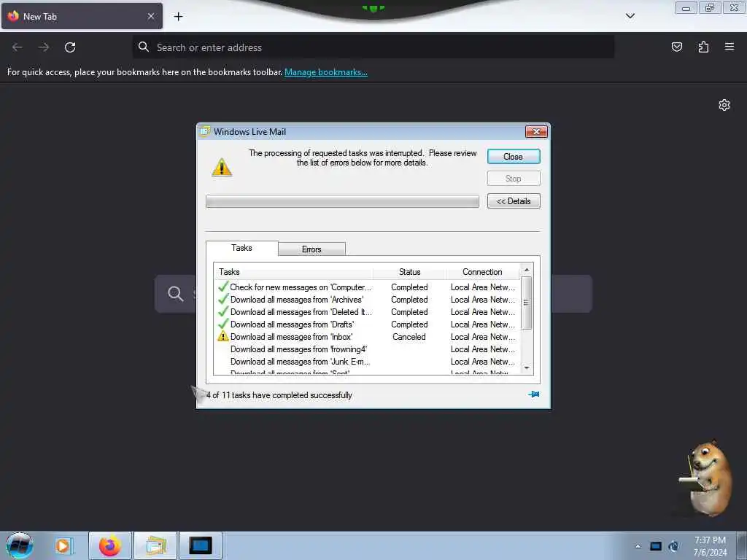747x560 pixels.
Task: Open the taskbar clock showing 7:37 PM
Action: (710, 546)
